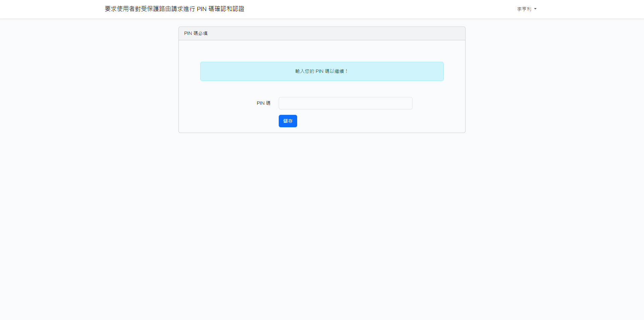
Task: Click the site title about PIN 碼確認和認證
Action: (174, 9)
